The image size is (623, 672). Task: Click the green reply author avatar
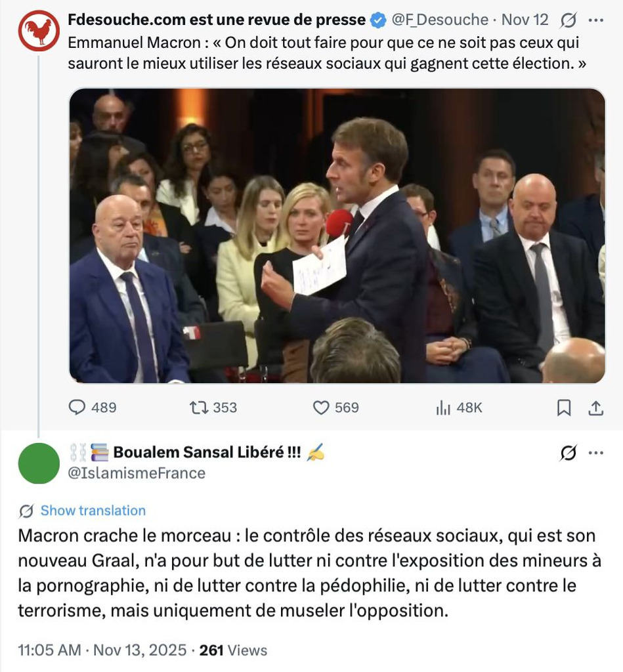39,463
